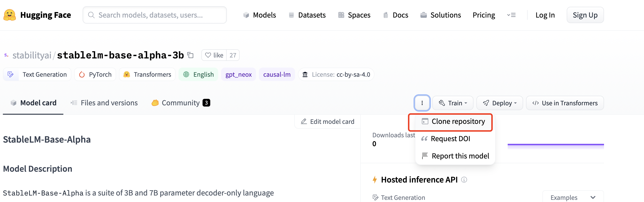644x202 pixels.
Task: Click the stablelm-base-alpha-3b model name
Action: tap(120, 55)
